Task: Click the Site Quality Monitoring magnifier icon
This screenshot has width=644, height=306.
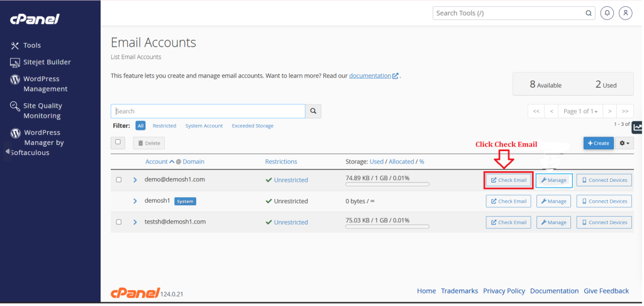Action: 15,106
